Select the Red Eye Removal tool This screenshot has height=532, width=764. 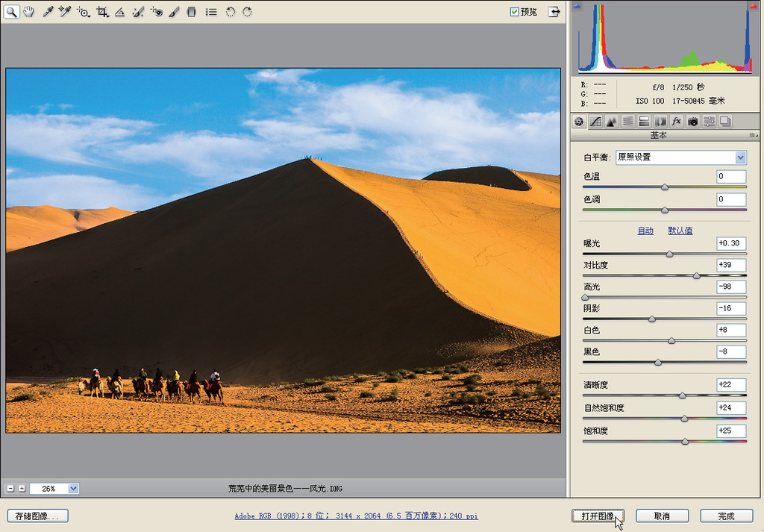157,12
